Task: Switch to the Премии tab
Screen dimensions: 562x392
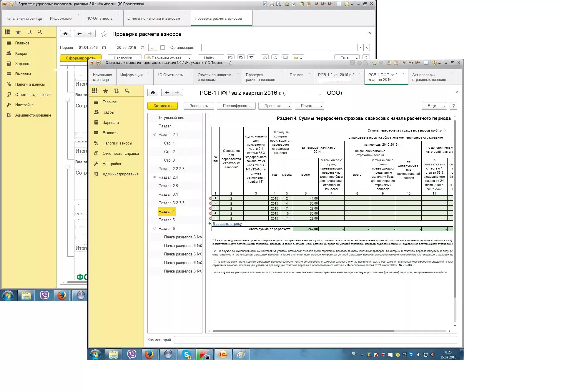Action: (x=296, y=75)
